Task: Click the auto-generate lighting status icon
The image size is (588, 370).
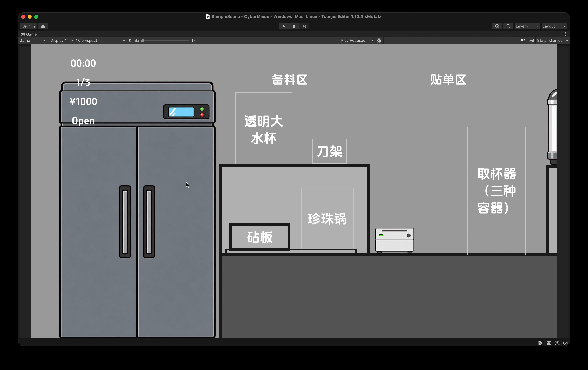Action: (x=557, y=343)
